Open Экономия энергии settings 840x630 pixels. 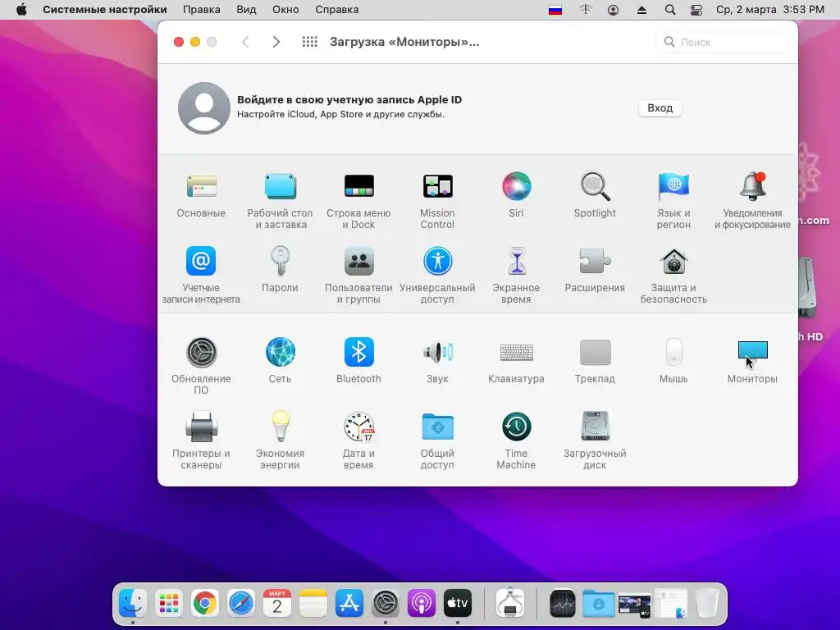pos(280,441)
